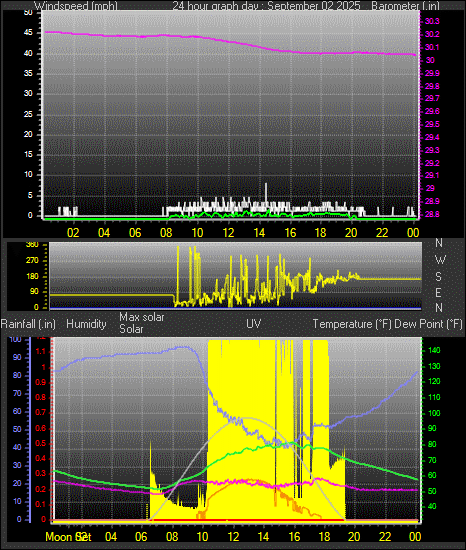The image size is (466, 550).
Task: Click the 'Barometer (.in)' axis title
Action: click(x=405, y=6)
